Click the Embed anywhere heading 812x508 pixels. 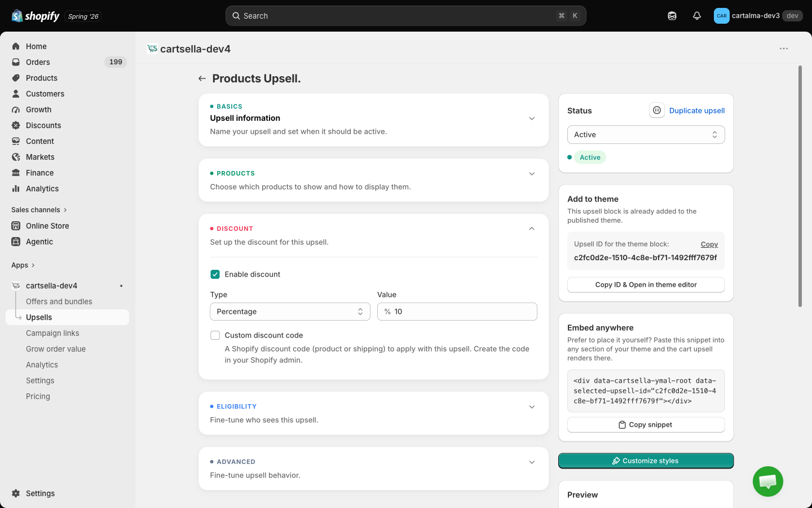tap(601, 328)
